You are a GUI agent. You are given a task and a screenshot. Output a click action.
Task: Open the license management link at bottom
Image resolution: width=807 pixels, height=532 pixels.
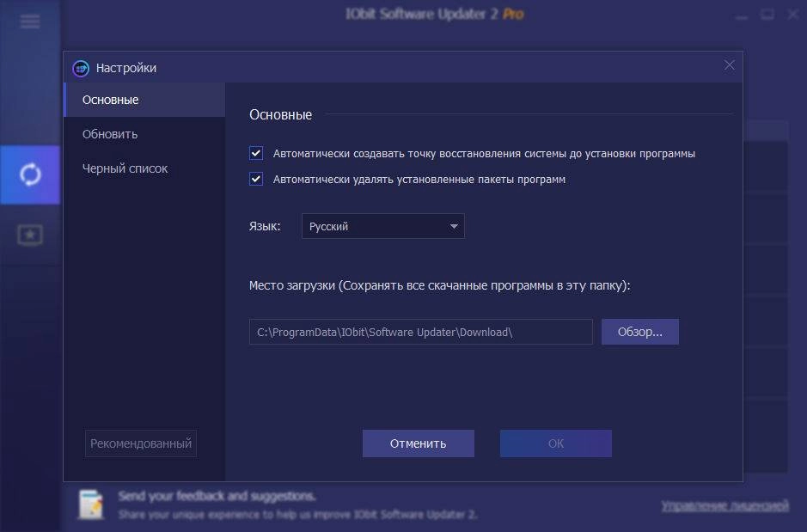(724, 505)
